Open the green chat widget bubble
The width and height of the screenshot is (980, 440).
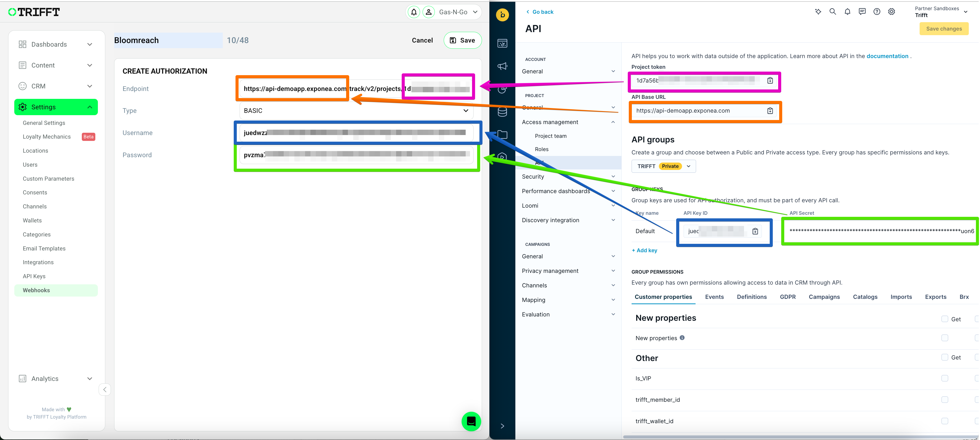coord(471,421)
